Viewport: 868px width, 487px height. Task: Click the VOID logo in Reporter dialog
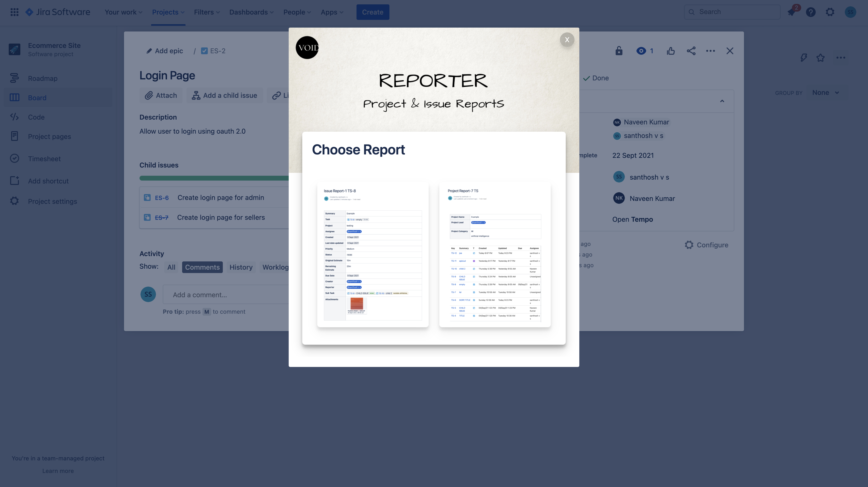307,47
